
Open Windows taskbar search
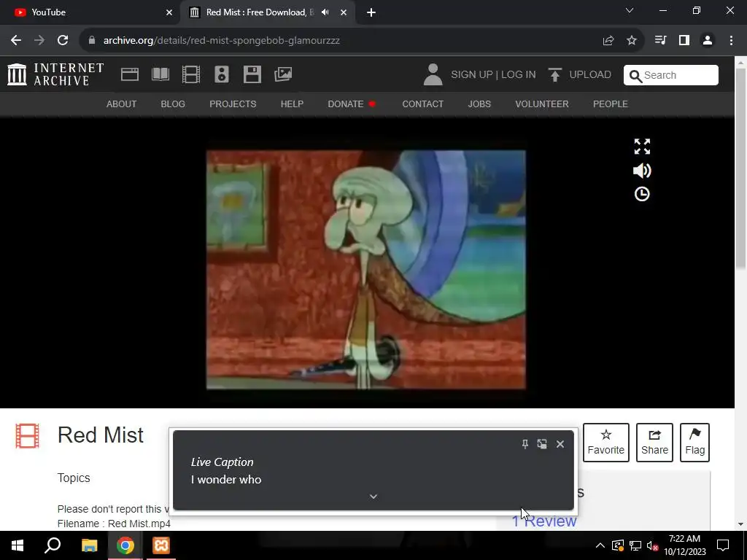(53, 545)
